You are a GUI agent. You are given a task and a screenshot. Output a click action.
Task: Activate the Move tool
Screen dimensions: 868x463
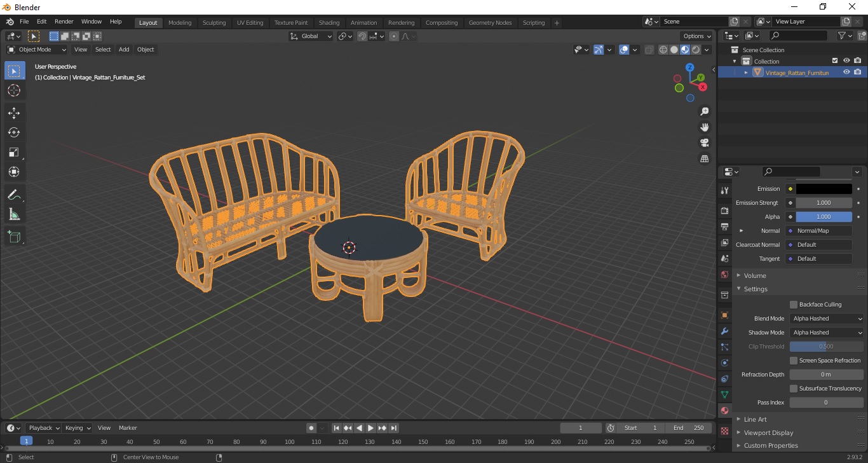(14, 113)
